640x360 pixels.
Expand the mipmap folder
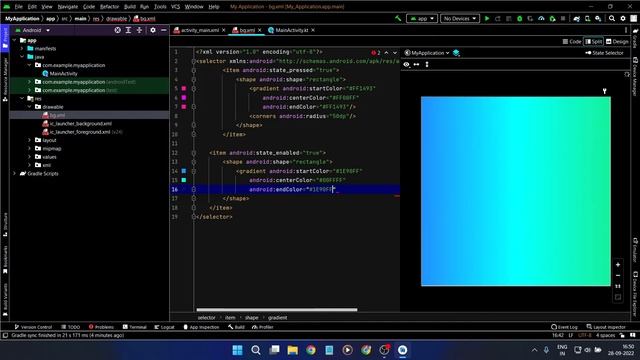coord(29,149)
